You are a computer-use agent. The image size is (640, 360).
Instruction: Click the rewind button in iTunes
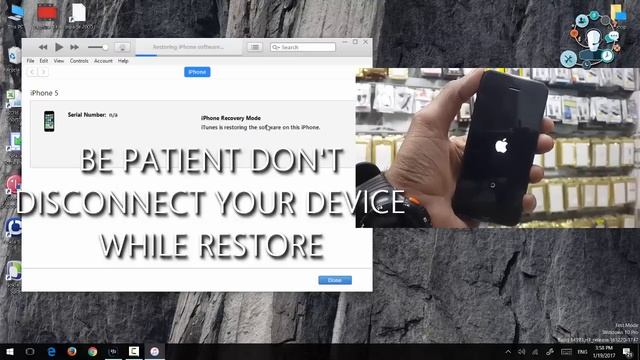pyautogui.click(x=42, y=47)
